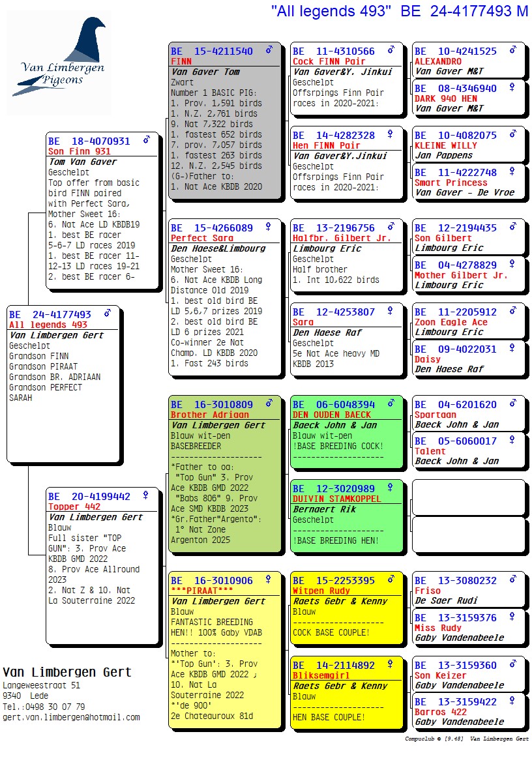The height and width of the screenshot is (764, 532).
Task: Click the male symbol beside Brother Adriaan's ring number
Action: [x=269, y=404]
